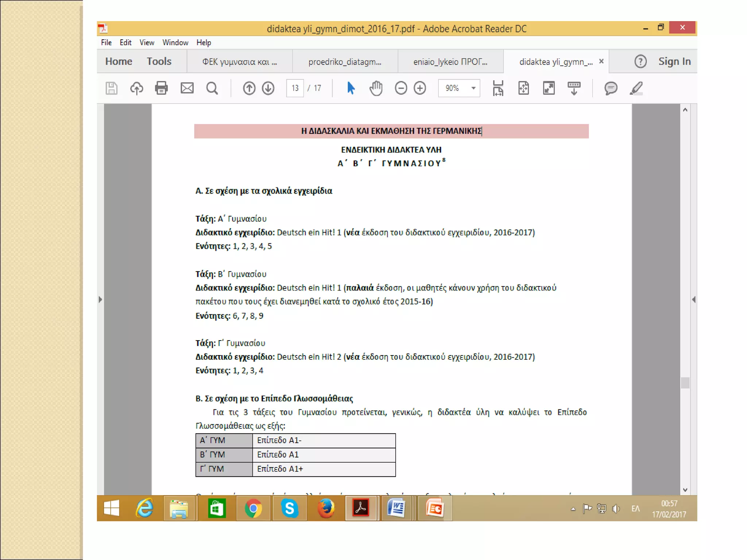Screen dimensions: 747x560
Task: Zoom out with the minus icon
Action: pyautogui.click(x=400, y=88)
